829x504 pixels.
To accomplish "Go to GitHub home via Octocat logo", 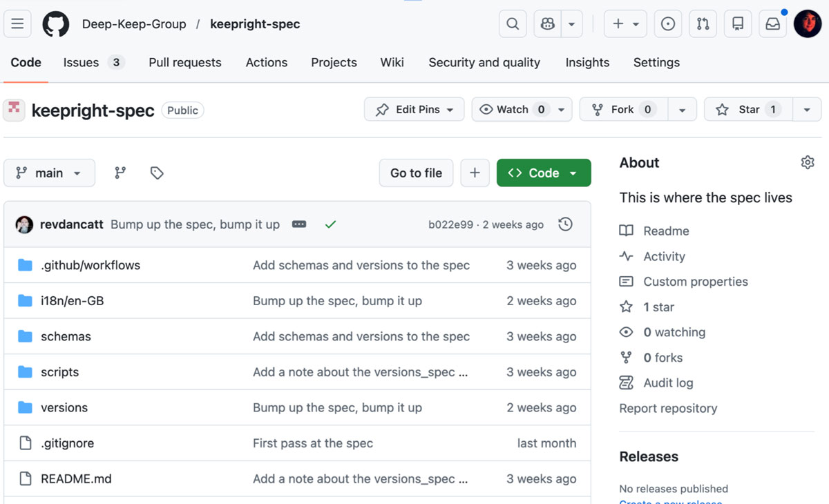I will point(56,24).
